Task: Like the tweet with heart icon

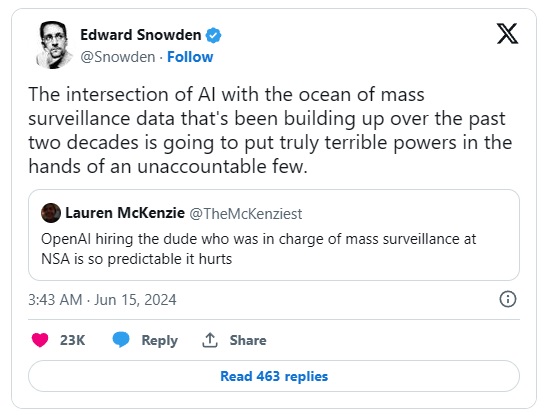Action: point(40,340)
